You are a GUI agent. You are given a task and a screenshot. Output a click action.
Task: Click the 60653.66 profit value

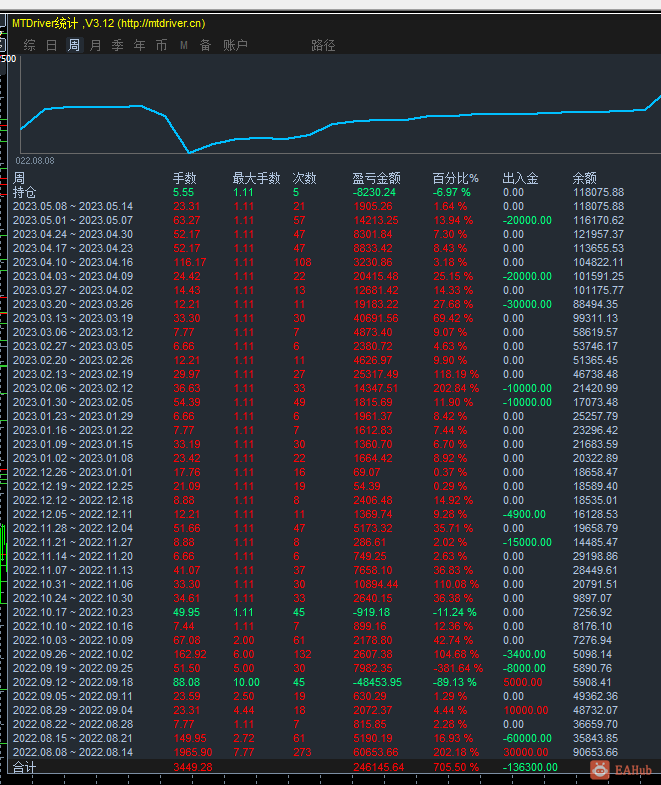click(376, 753)
